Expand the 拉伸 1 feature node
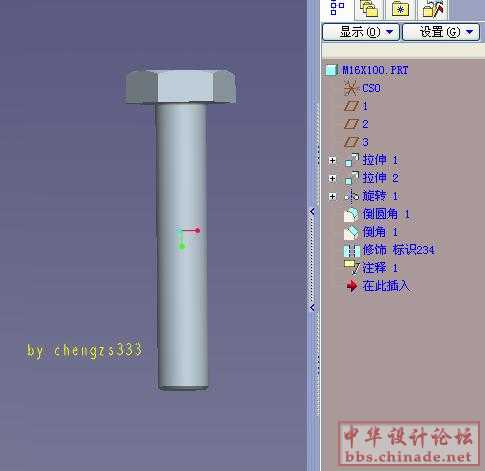 click(332, 160)
